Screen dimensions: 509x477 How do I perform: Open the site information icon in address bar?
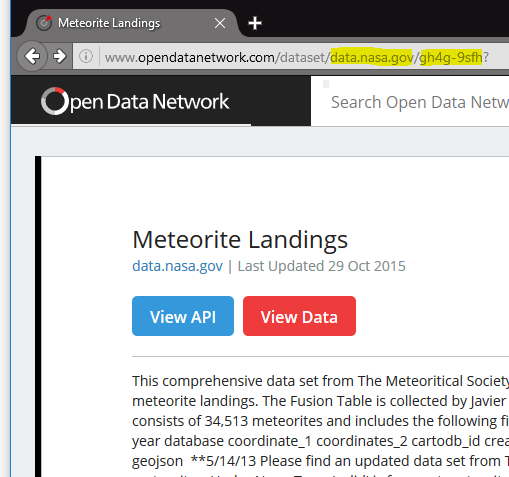click(86, 56)
